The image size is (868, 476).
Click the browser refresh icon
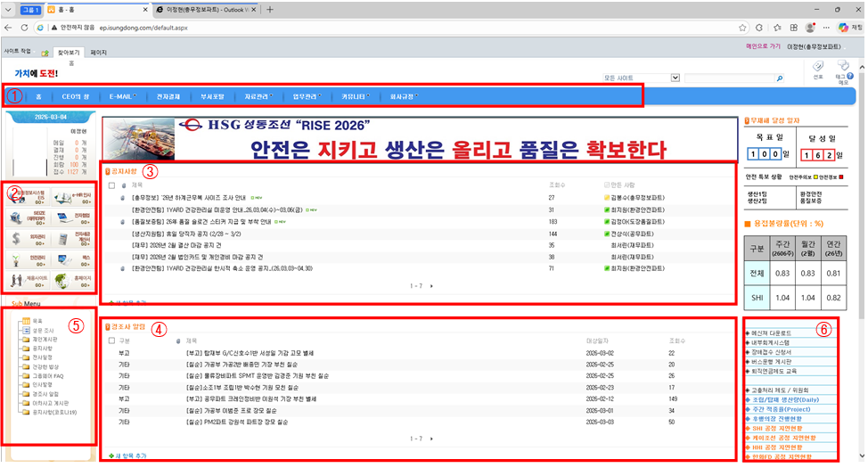point(24,27)
